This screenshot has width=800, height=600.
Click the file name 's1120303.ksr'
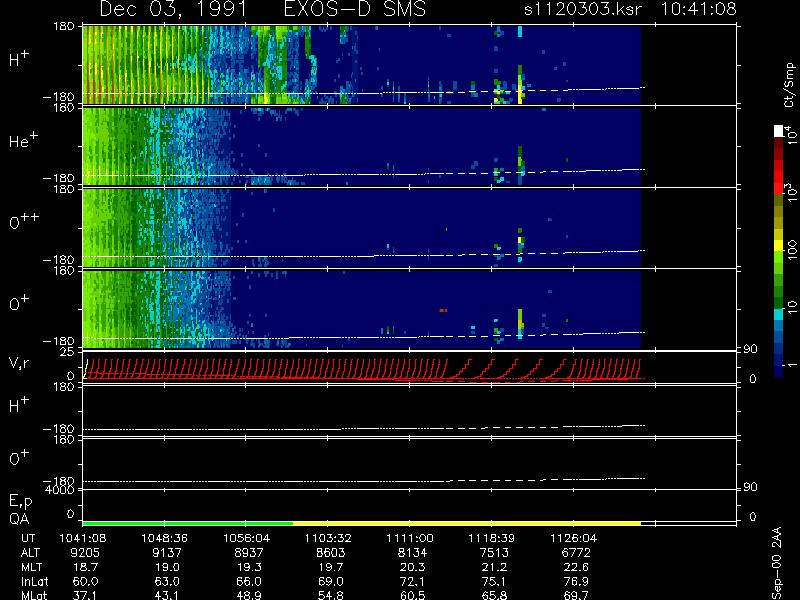click(x=582, y=9)
